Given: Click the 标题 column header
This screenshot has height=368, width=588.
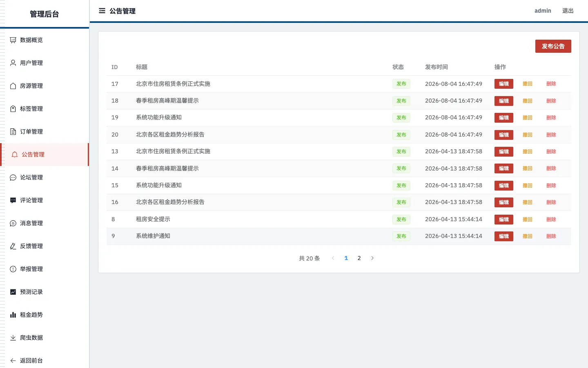Looking at the screenshot, I should [x=142, y=67].
